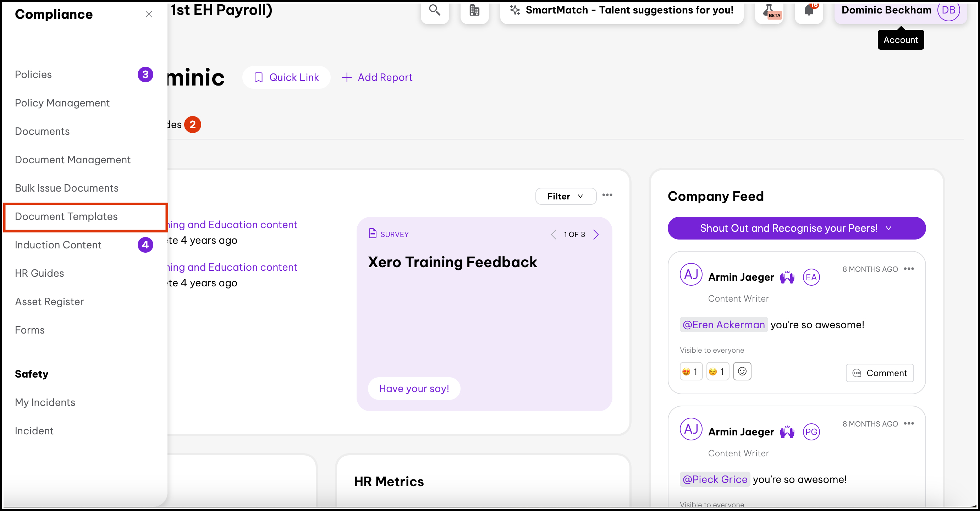Expand the Filter dropdown

(565, 196)
